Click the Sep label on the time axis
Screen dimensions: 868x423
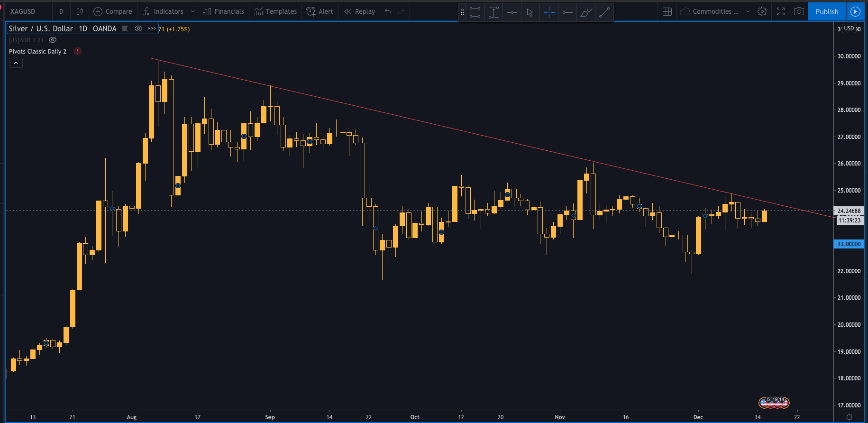pos(270,417)
